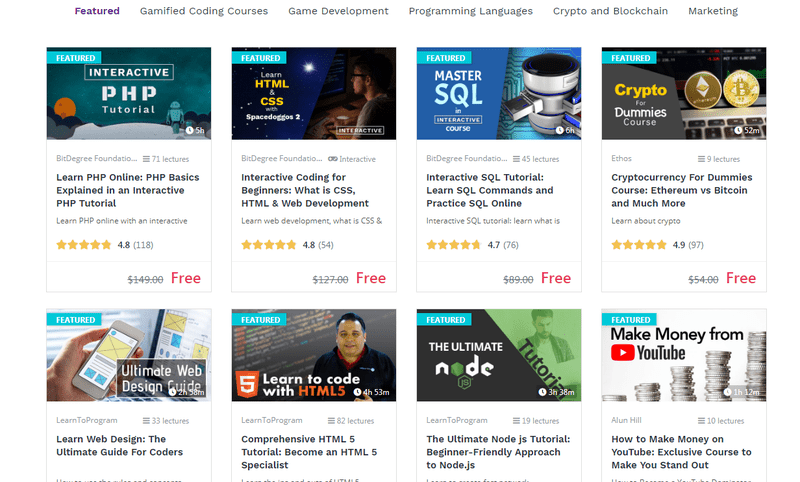Viewport: 800px width, 482px height.
Task: Click the crossed-out $54.00 price
Action: click(703, 280)
